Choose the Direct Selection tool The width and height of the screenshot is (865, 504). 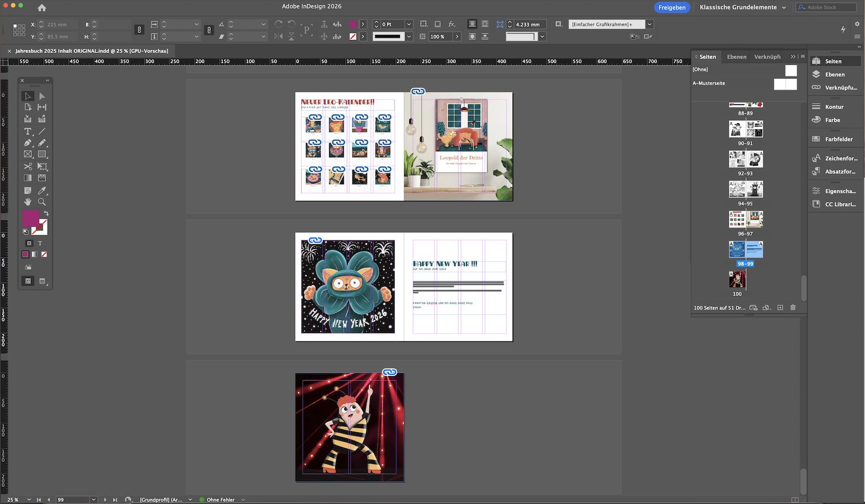pyautogui.click(x=42, y=96)
